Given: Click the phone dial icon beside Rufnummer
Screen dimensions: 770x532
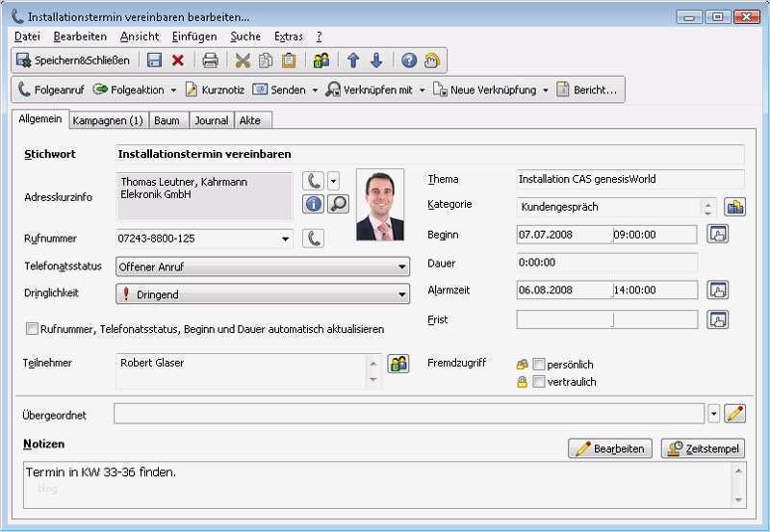Looking at the screenshot, I should coord(313,239).
